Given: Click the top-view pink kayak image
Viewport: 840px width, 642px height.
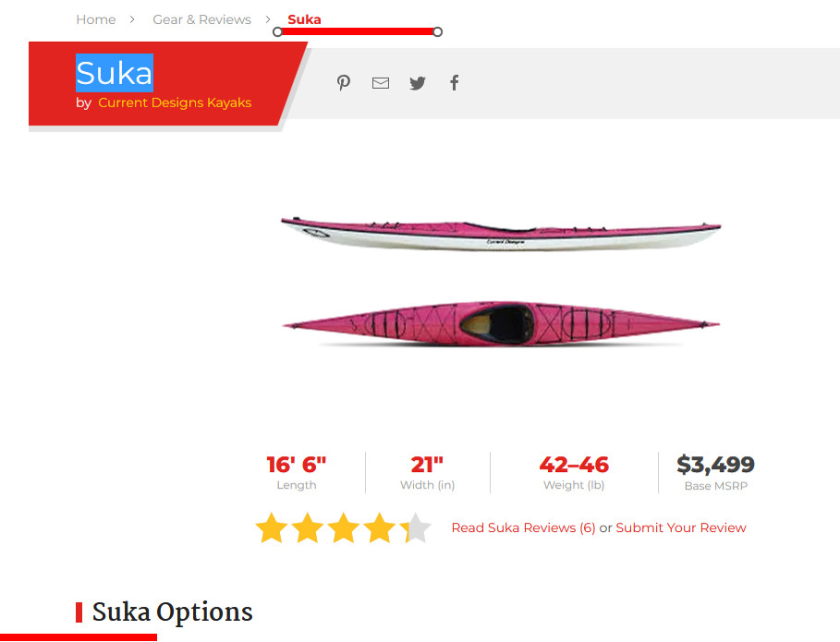Looking at the screenshot, I should click(x=501, y=323).
